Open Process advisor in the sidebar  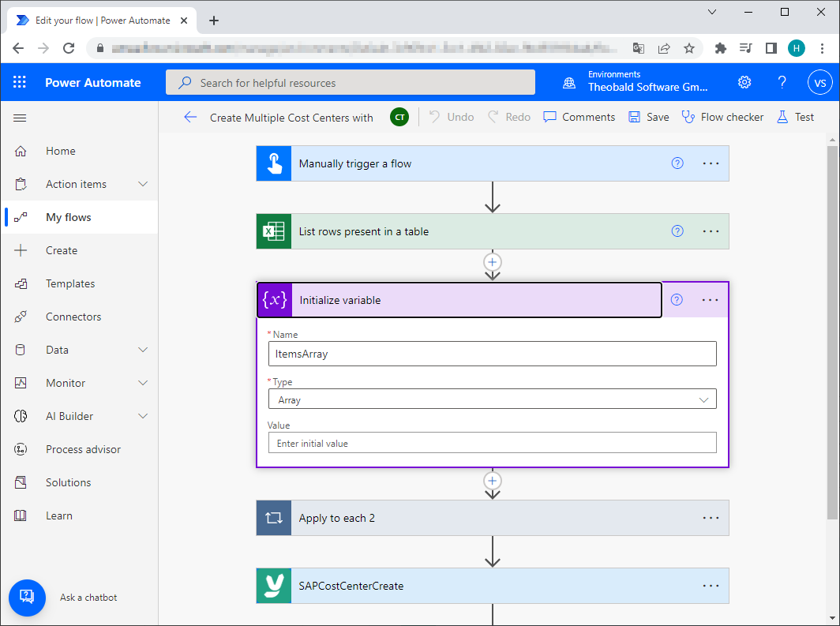83,450
